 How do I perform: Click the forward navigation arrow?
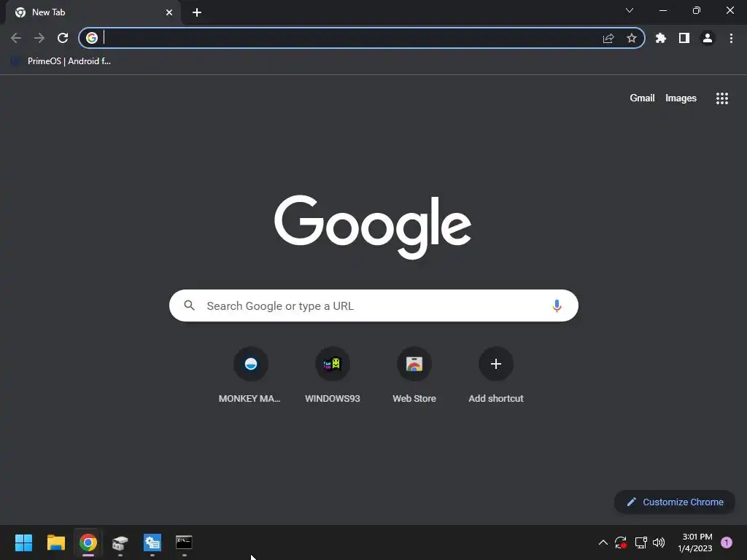[39, 38]
